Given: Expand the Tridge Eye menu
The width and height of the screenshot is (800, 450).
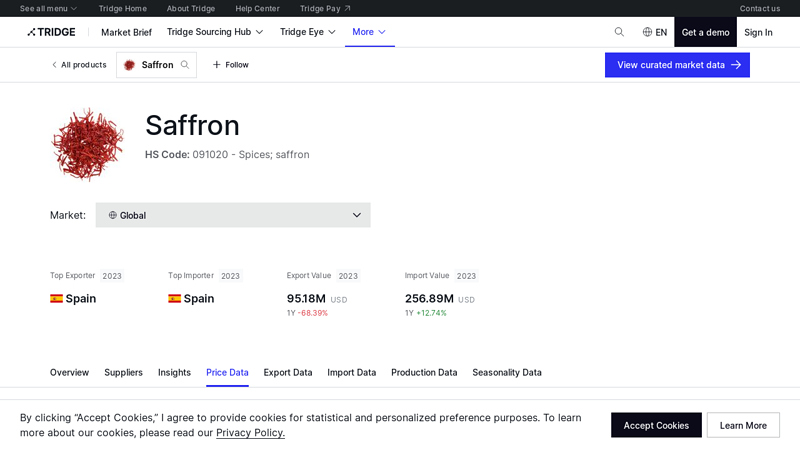Looking at the screenshot, I should pyautogui.click(x=308, y=32).
